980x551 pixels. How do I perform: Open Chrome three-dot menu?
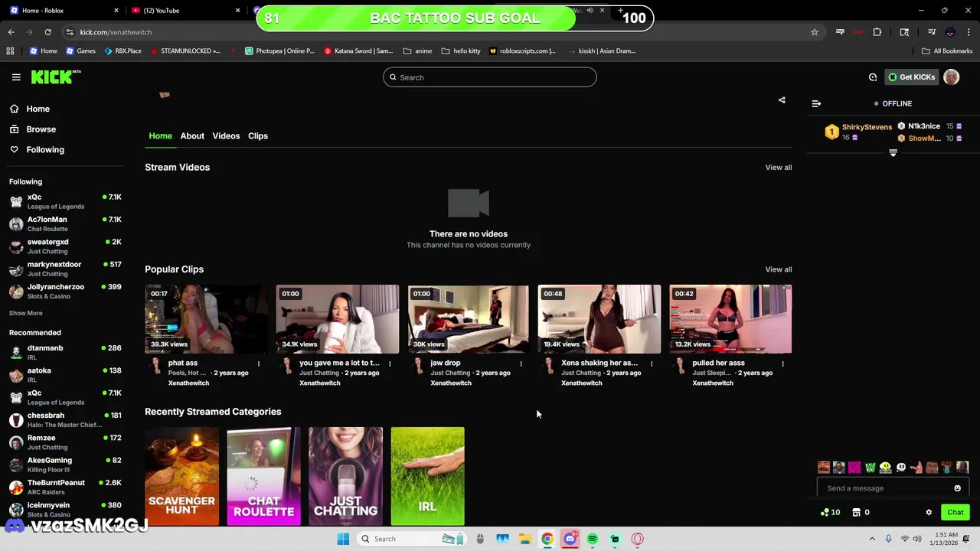(x=969, y=32)
